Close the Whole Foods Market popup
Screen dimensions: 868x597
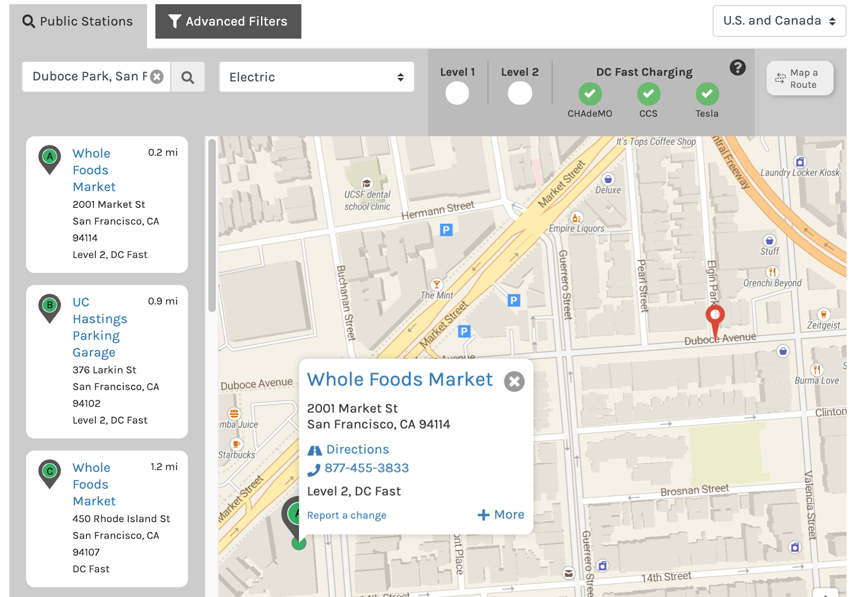coord(514,381)
